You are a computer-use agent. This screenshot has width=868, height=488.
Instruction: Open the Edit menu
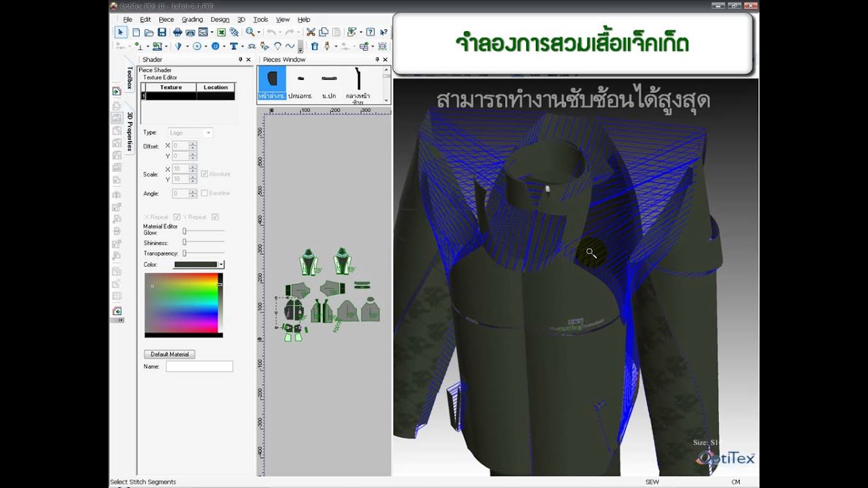click(x=145, y=20)
